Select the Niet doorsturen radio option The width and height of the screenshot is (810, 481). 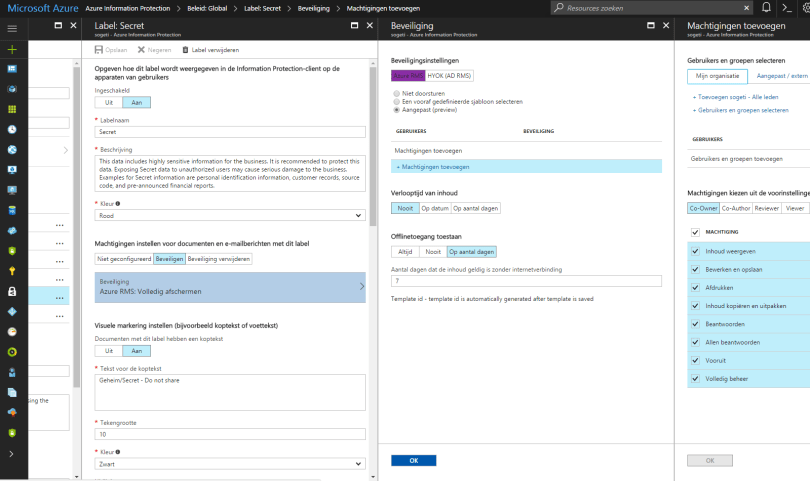coord(397,92)
